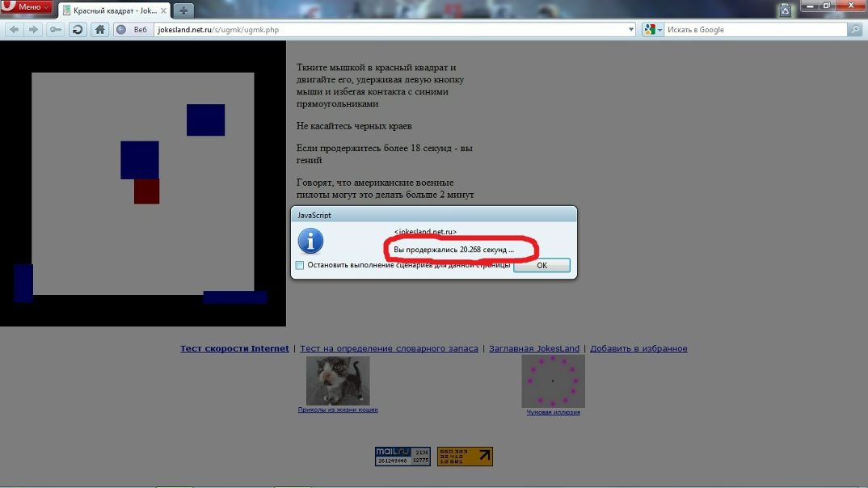Select the Красный квадрат tab
This screenshot has height=488, width=868.
(x=113, y=11)
